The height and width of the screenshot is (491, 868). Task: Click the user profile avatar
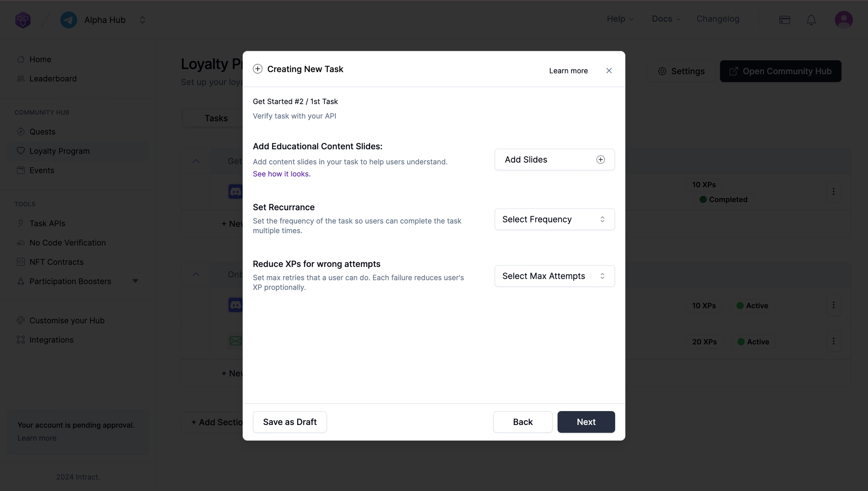pos(844,20)
